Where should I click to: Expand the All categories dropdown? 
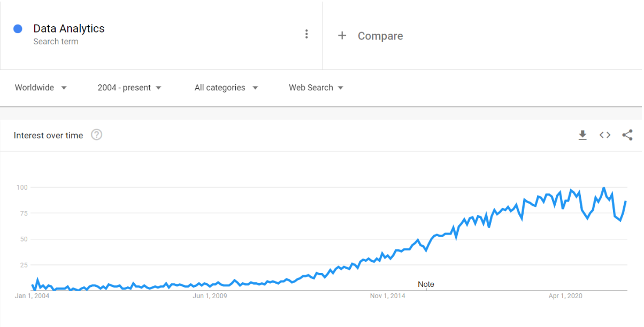tap(226, 88)
